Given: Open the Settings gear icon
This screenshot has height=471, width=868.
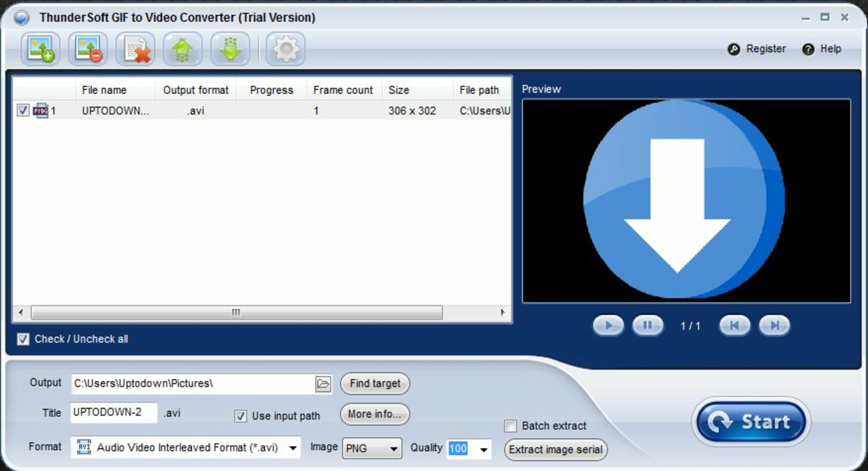Looking at the screenshot, I should tap(285, 49).
